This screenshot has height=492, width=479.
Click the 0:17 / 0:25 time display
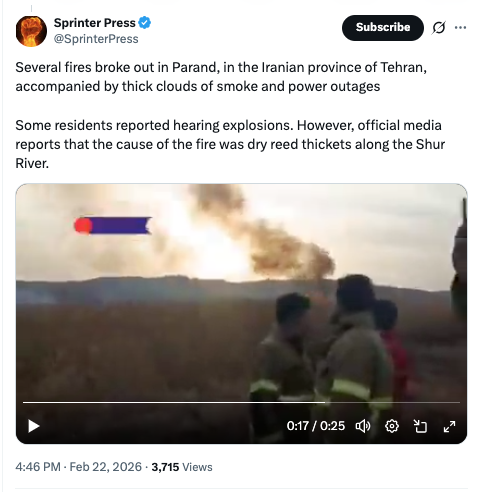point(316,426)
